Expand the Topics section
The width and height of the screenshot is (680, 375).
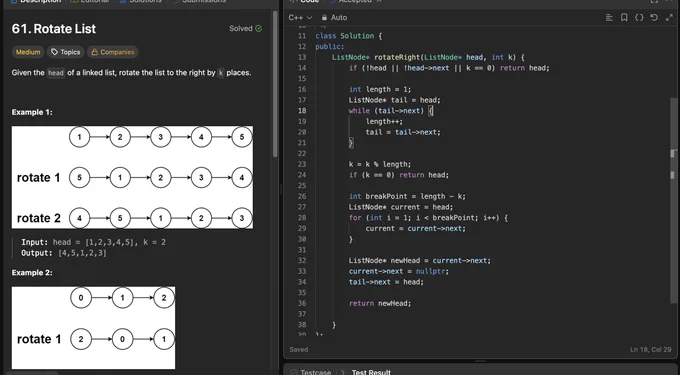pos(65,52)
